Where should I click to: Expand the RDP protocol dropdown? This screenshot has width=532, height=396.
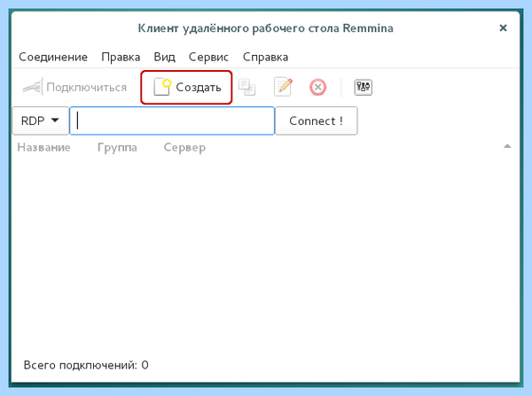41,120
